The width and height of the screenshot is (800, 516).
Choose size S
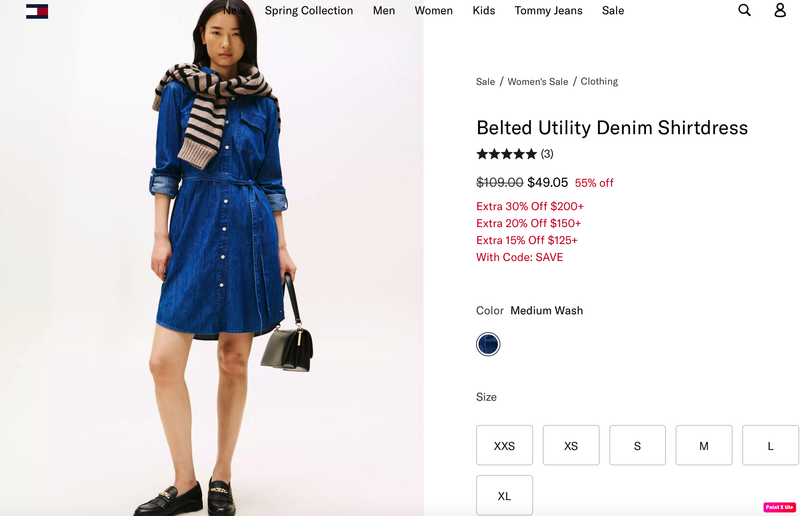pos(637,446)
